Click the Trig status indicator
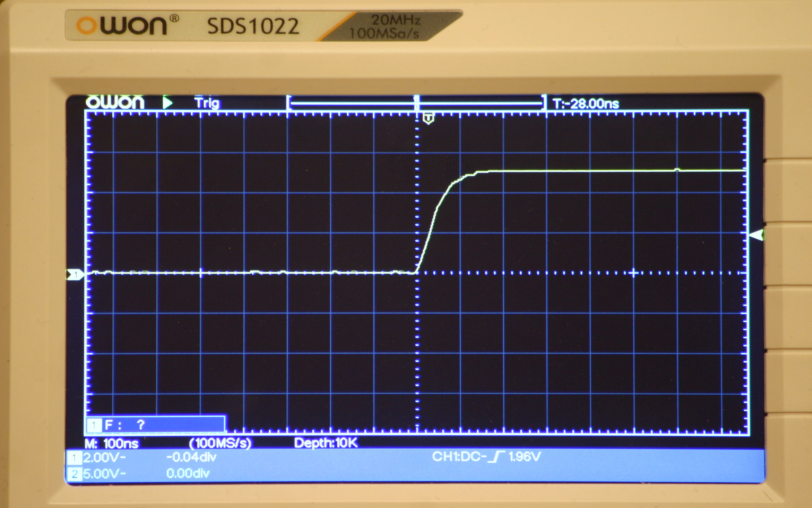This screenshot has height=508, width=812. (207, 103)
